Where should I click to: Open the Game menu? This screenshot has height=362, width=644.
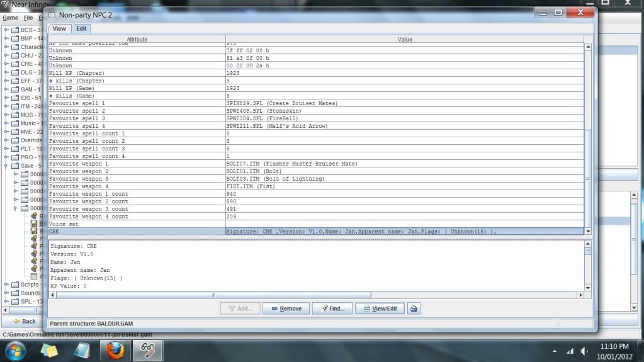coord(10,18)
